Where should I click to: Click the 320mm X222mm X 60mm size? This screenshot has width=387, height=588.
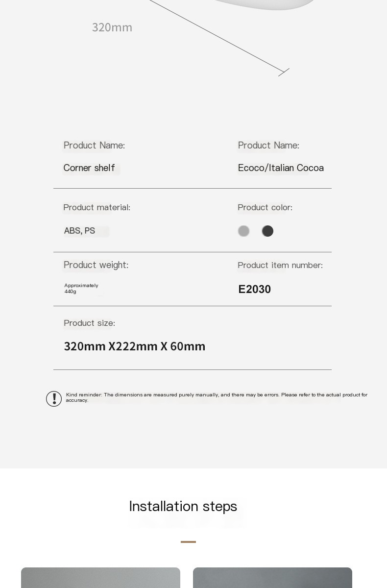[135, 346]
